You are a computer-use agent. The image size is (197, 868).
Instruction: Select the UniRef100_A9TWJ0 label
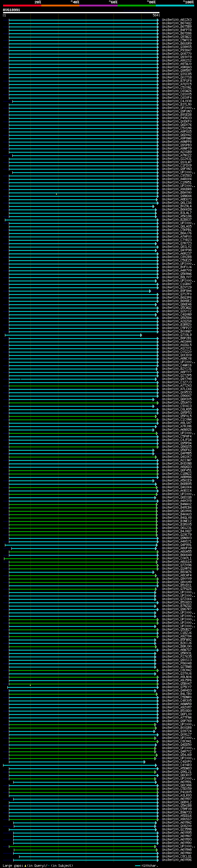pos(176,64)
